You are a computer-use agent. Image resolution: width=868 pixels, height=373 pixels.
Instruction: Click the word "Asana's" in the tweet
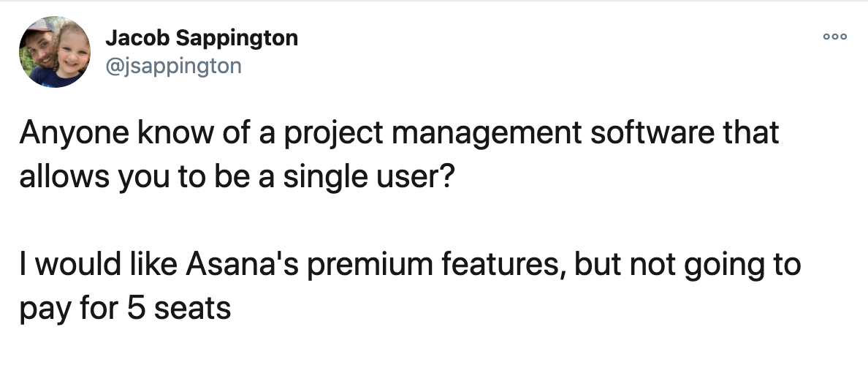pyautogui.click(x=241, y=265)
